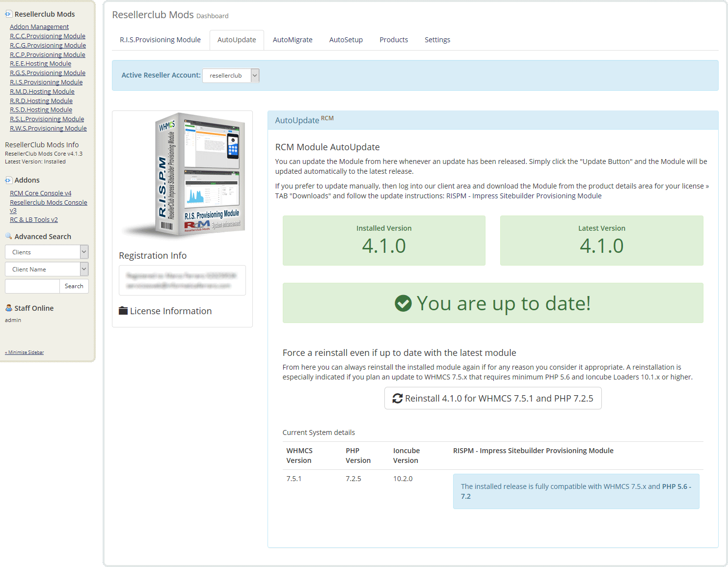Open R.R.D.Hosting Module link
The height and width of the screenshot is (567, 728).
[x=41, y=101]
